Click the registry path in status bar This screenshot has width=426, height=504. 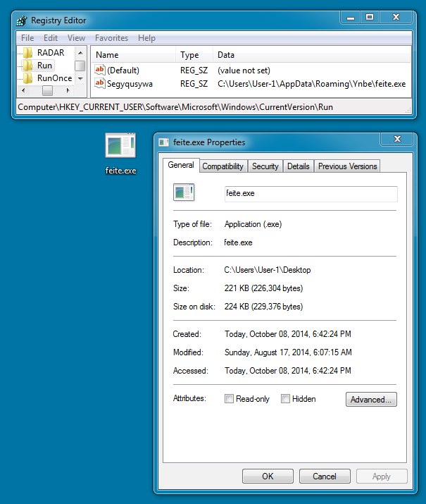coord(175,107)
